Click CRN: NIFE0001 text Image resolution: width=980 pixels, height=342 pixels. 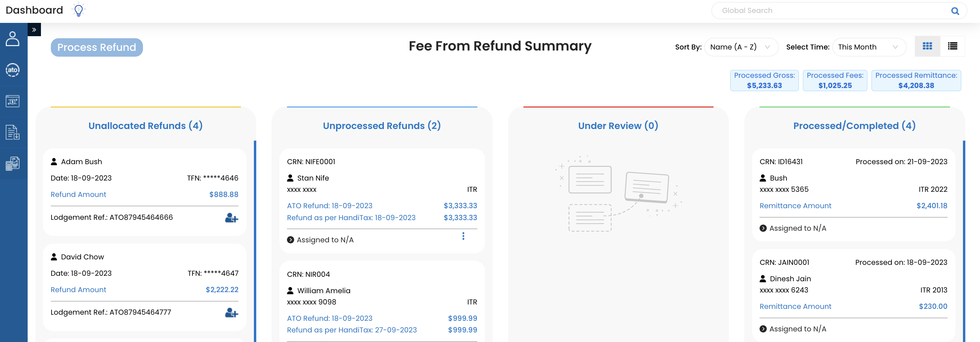(x=311, y=162)
